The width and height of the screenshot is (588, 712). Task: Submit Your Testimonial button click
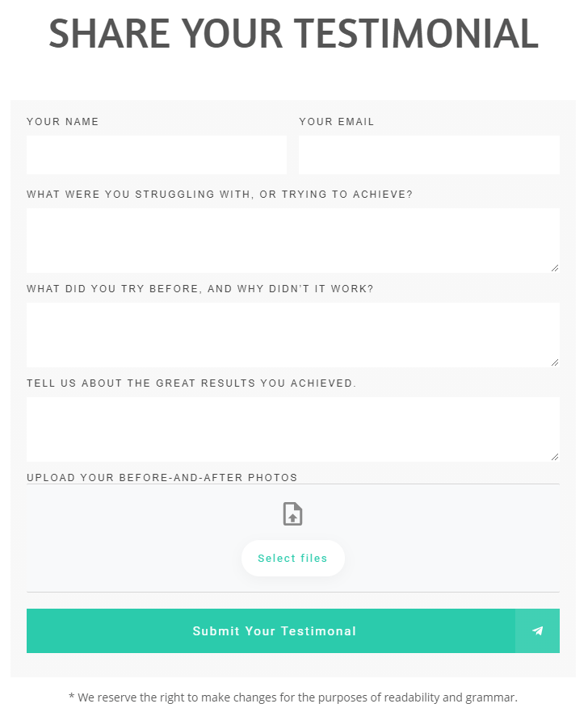[x=274, y=631]
